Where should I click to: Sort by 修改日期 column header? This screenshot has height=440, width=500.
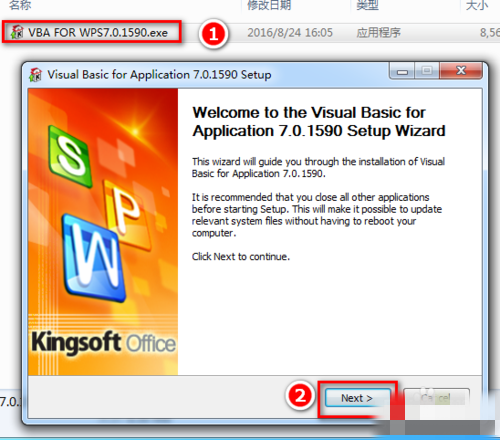coord(269,5)
